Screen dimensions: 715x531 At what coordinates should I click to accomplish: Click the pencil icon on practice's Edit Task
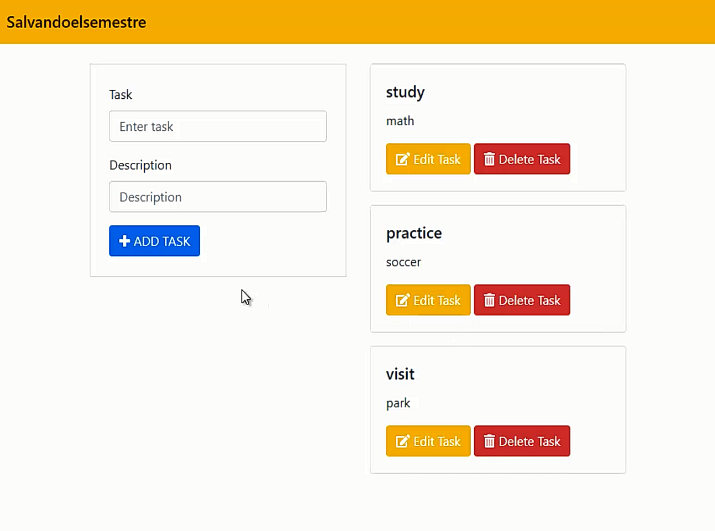coord(402,300)
